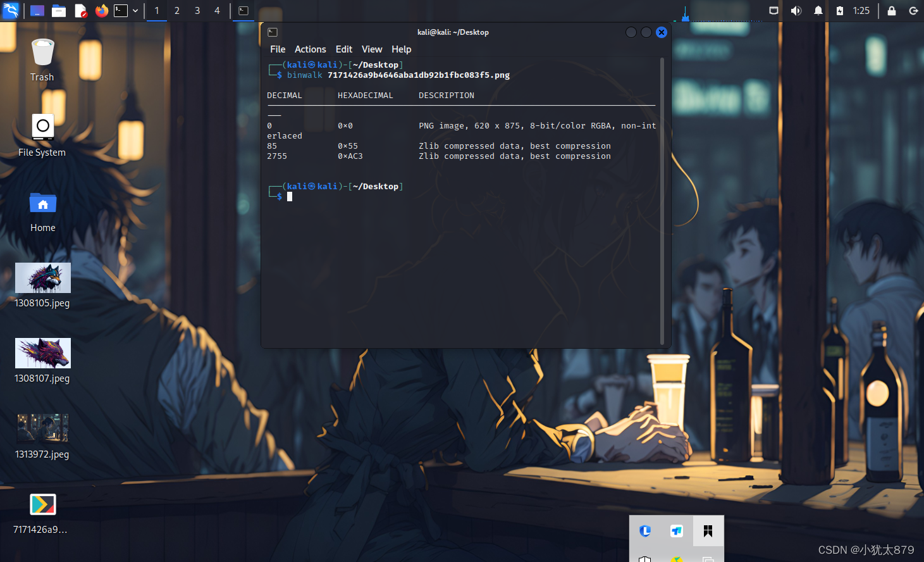Click the DECIMAL column header
Viewport: 924px width, 562px height.
point(285,96)
